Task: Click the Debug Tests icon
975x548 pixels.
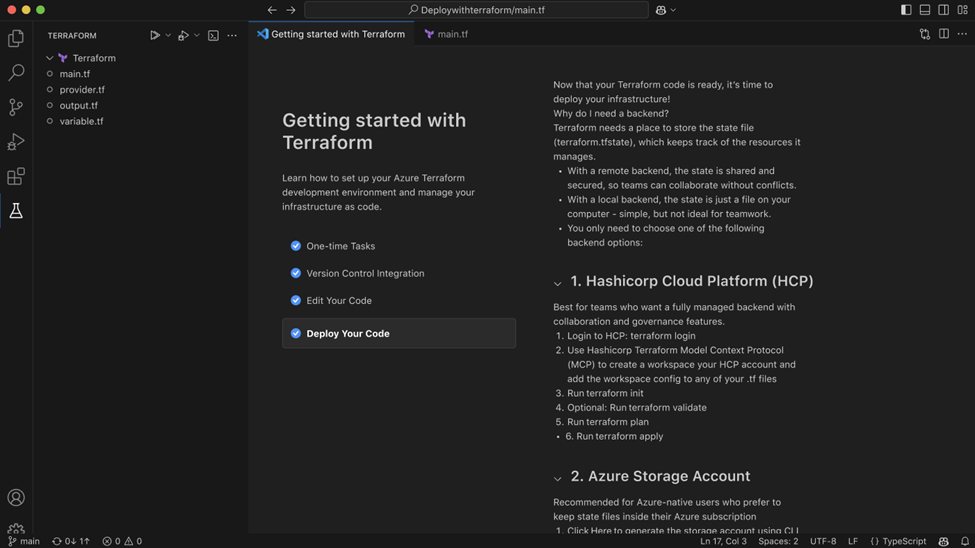Action: (183, 35)
